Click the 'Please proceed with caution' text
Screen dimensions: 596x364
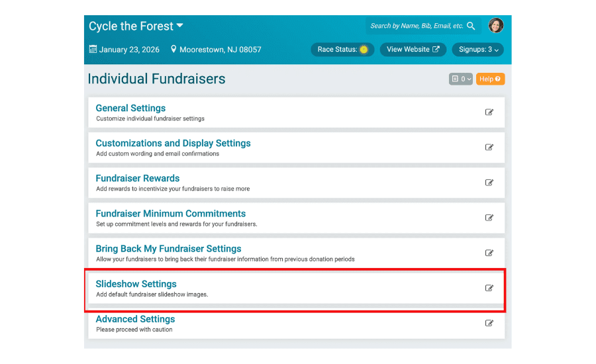(134, 330)
